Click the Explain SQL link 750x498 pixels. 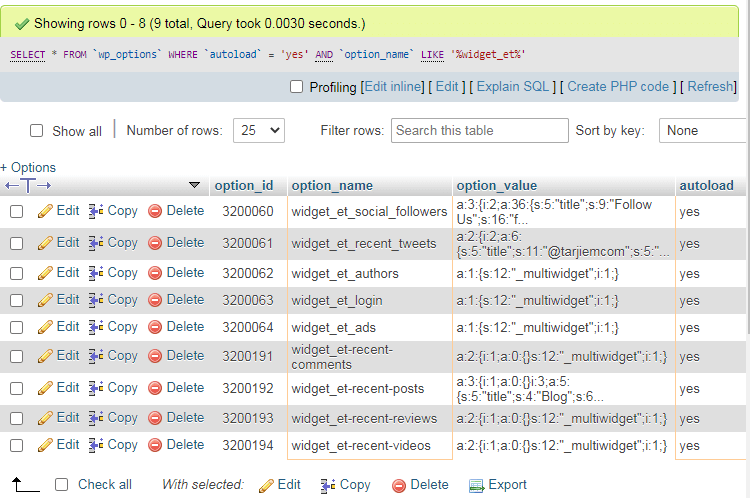(513, 87)
